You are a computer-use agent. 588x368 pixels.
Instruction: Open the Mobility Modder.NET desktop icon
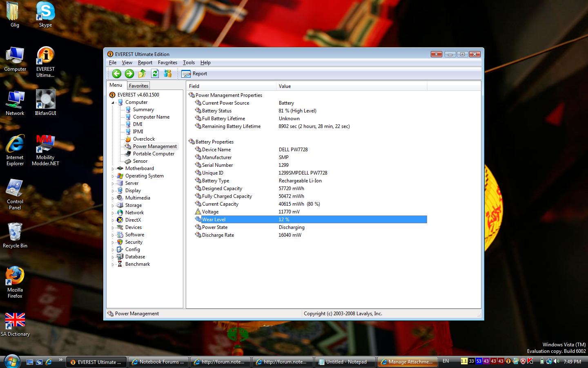coord(45,150)
